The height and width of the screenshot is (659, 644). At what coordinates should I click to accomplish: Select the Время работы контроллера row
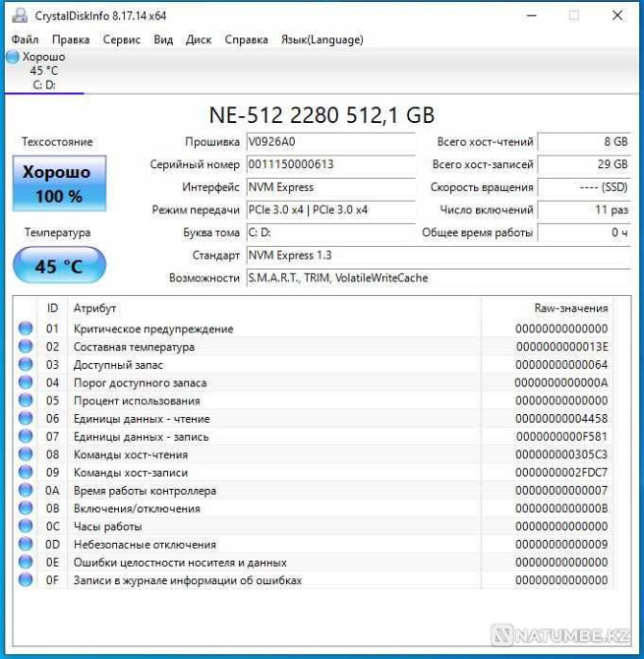point(313,491)
